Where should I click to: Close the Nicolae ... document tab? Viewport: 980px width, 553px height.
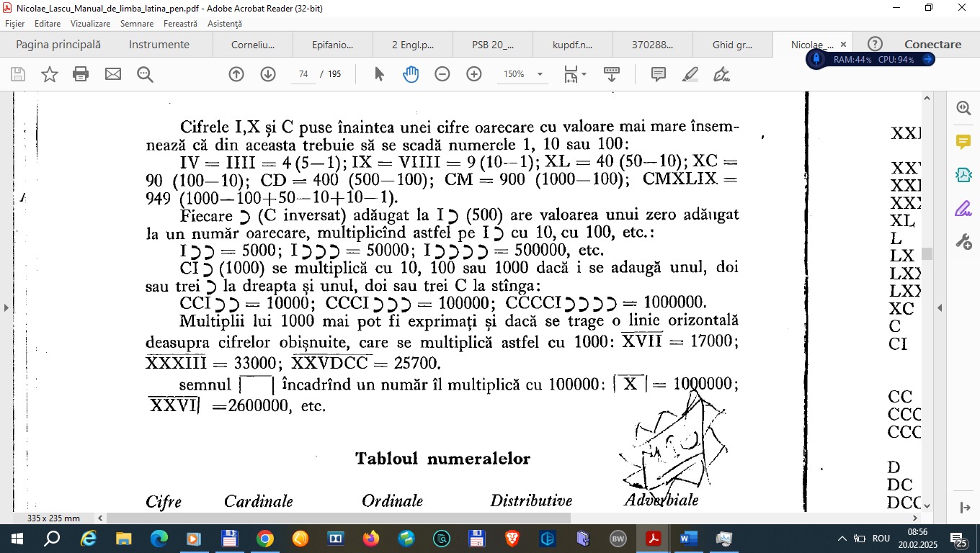click(x=843, y=45)
